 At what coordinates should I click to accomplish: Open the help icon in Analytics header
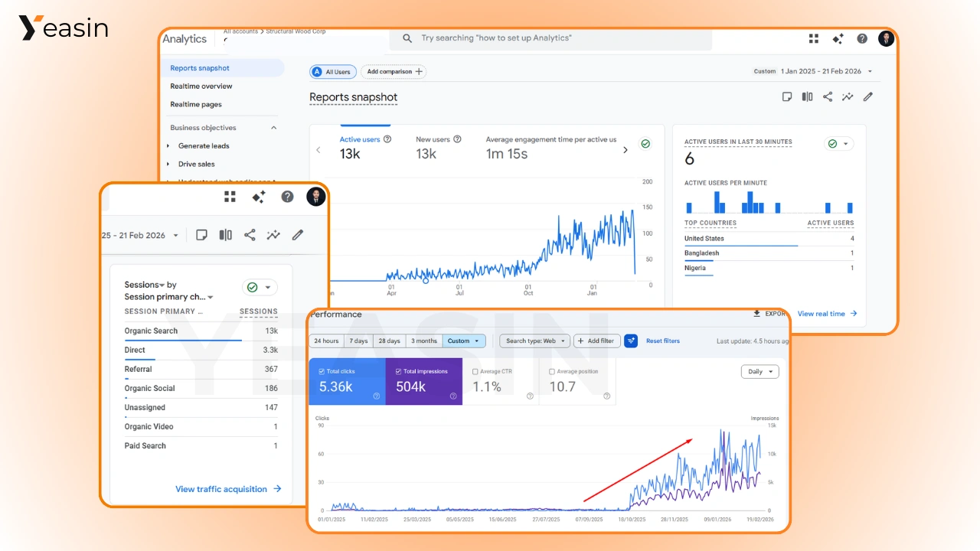coord(862,39)
